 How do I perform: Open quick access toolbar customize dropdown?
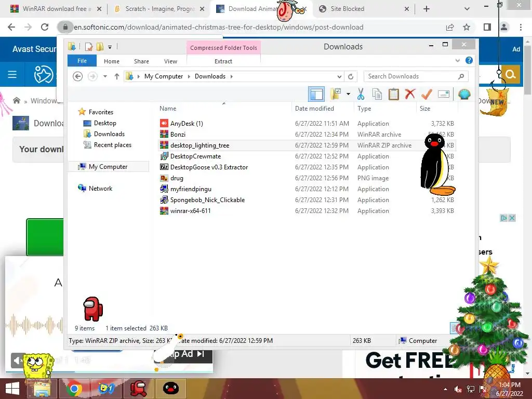110,47
